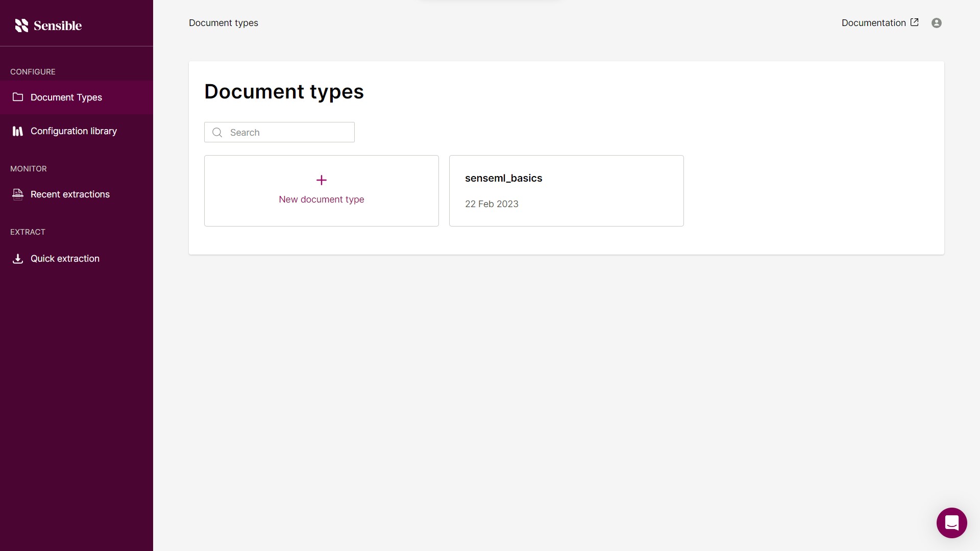
Task: Click the download icon beside Quick extraction
Action: [18, 259]
